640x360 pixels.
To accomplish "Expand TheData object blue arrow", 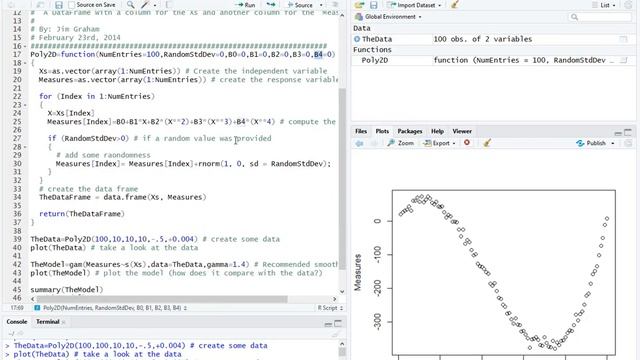I will (x=357, y=39).
